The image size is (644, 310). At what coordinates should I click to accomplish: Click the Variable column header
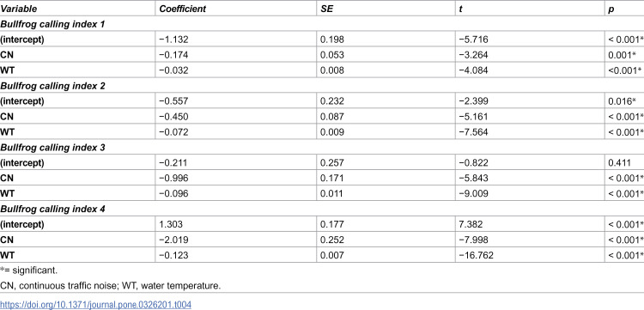pos(18,9)
